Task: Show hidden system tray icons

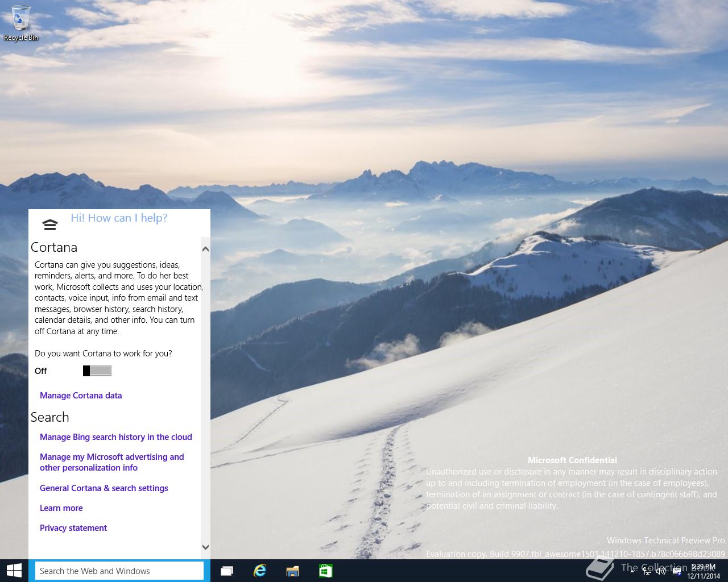Action: 632,571
